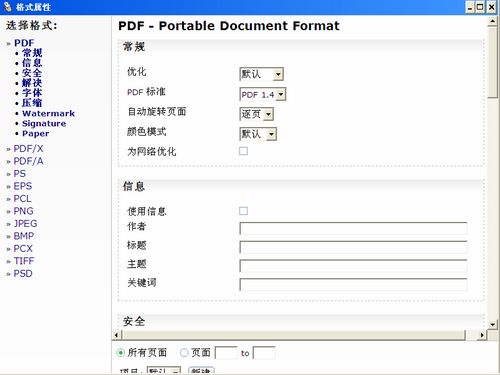Screen dimensions: 500x375
Task: Select BMP format in sidebar
Action: tap(24, 236)
